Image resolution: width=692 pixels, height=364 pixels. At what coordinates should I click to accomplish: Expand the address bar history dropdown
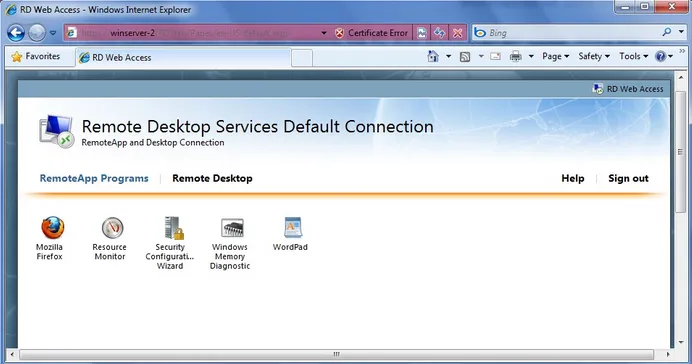click(324, 33)
